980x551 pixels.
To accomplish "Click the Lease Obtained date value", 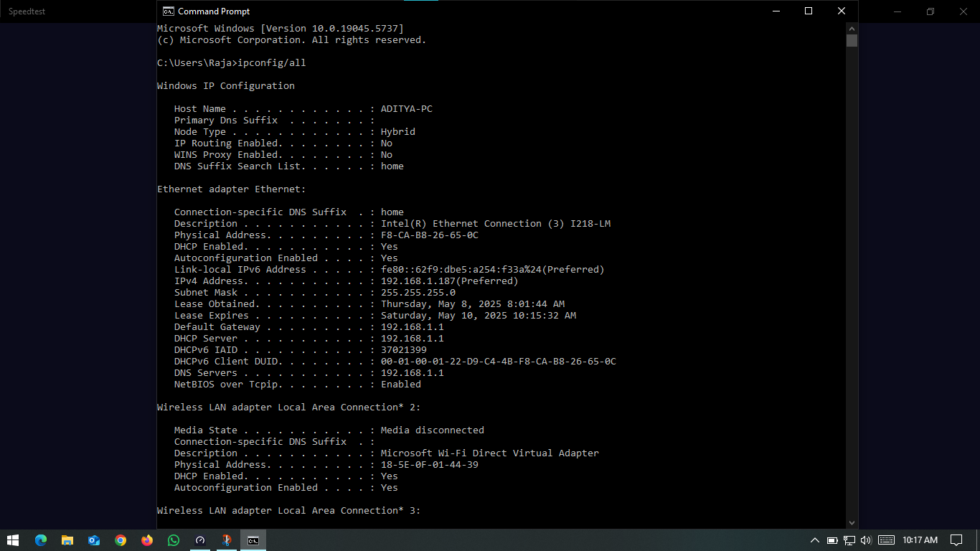I will (473, 304).
